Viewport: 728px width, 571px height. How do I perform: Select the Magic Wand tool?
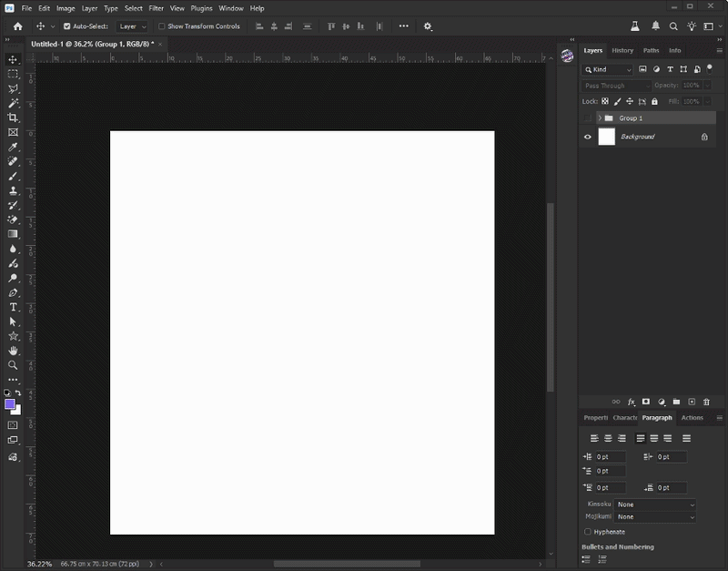tap(13, 103)
